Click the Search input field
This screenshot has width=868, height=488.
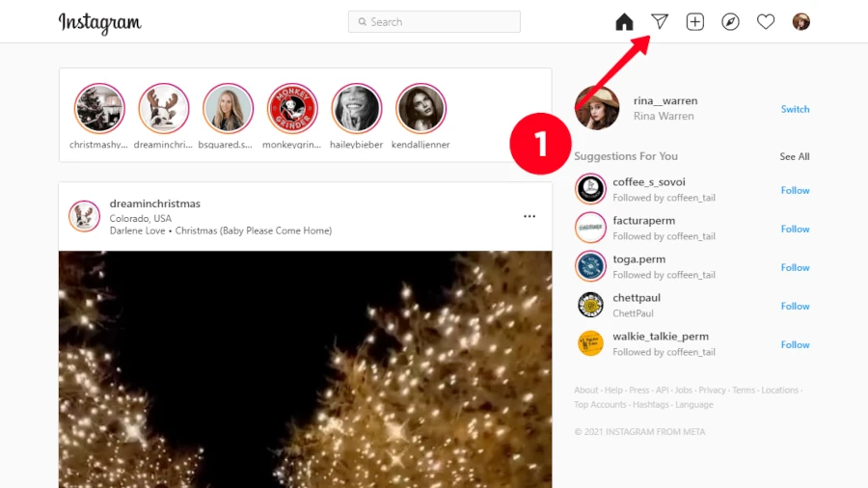pyautogui.click(x=434, y=22)
